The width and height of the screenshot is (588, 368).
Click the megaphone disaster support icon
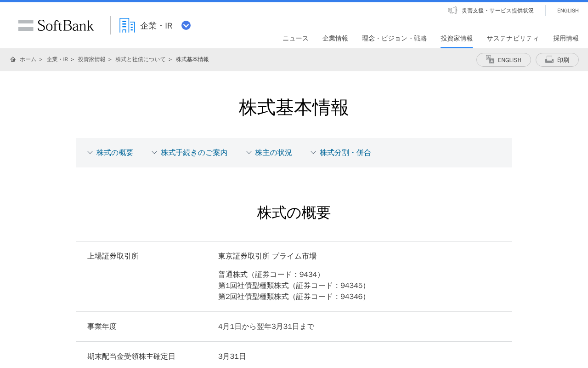452,10
